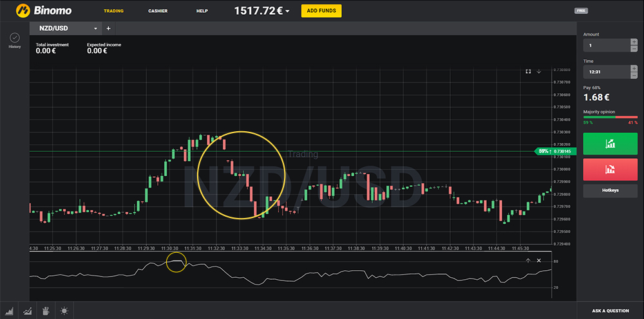Screen dimensions: 644x319
Task: Close the indicator panel with X
Action: pos(539,260)
